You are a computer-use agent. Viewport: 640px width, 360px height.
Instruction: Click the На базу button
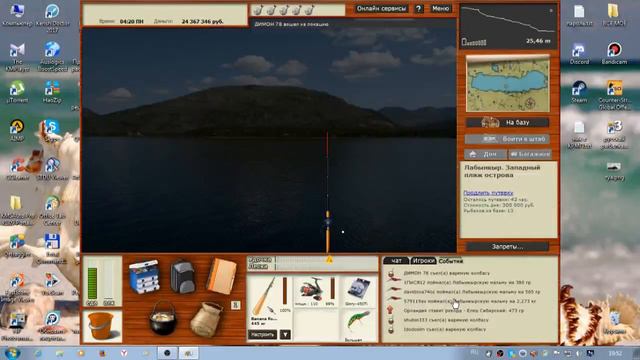pos(508,122)
